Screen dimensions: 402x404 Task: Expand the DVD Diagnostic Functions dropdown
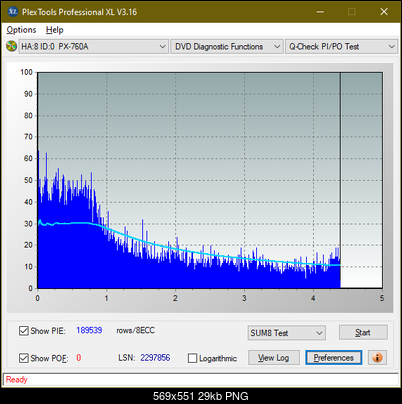point(227,46)
